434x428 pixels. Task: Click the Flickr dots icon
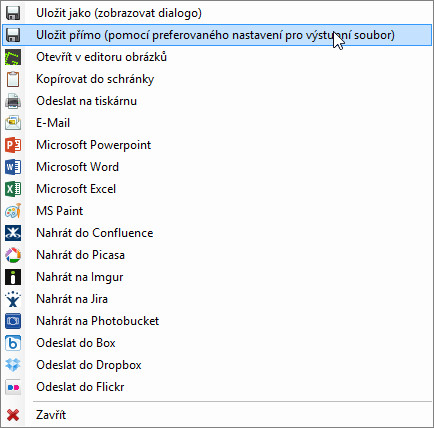point(13,387)
